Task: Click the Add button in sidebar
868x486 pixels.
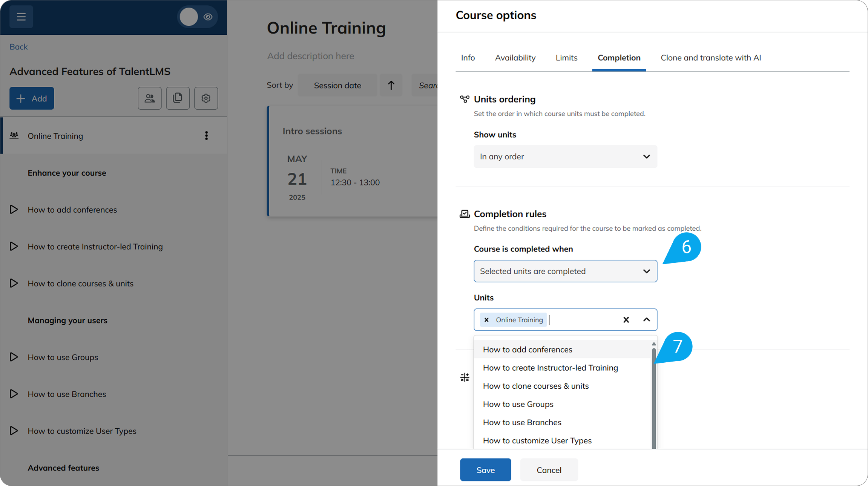Action: [32, 98]
